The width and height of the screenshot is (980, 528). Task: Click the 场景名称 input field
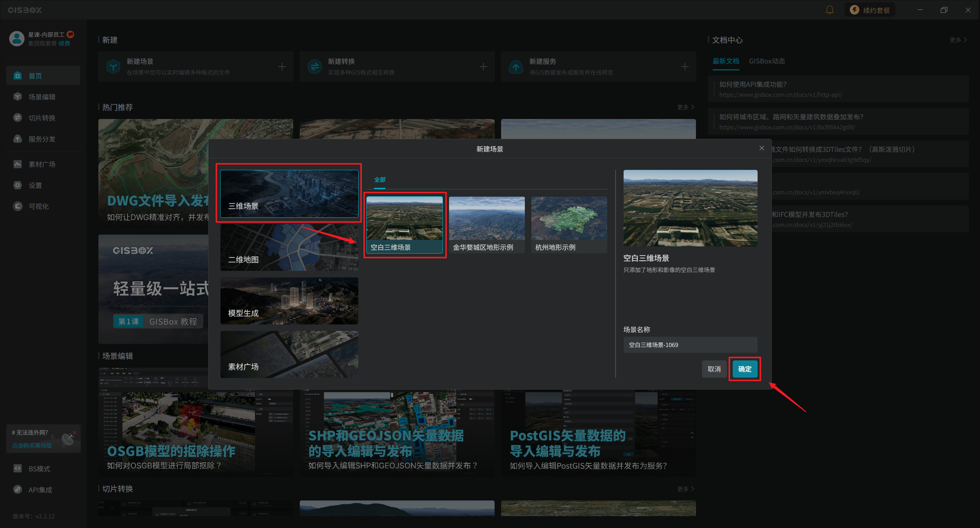pos(690,345)
